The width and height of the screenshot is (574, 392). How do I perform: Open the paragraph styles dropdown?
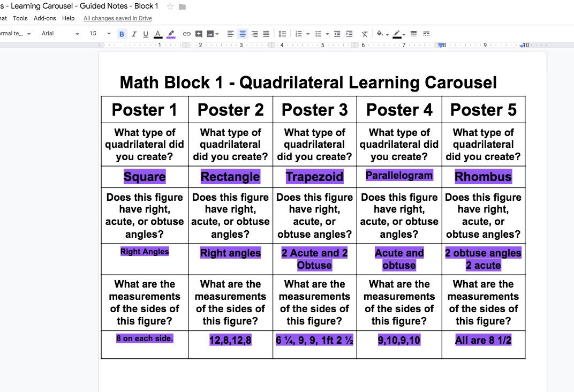pyautogui.click(x=16, y=33)
